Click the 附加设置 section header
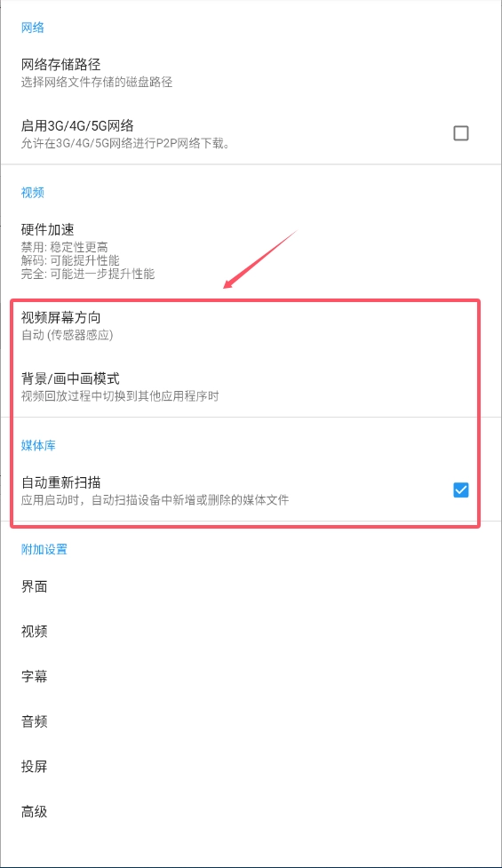Viewport: 502px width, 868px height. (44, 550)
